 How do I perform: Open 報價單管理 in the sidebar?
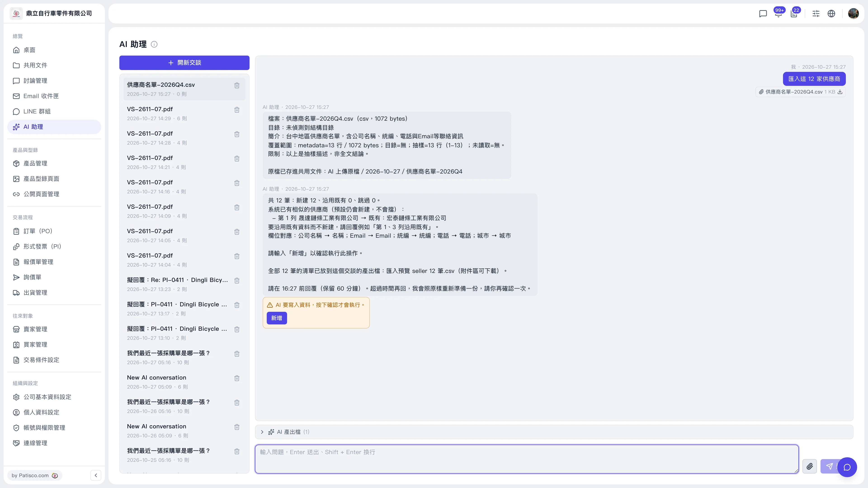coord(54,262)
